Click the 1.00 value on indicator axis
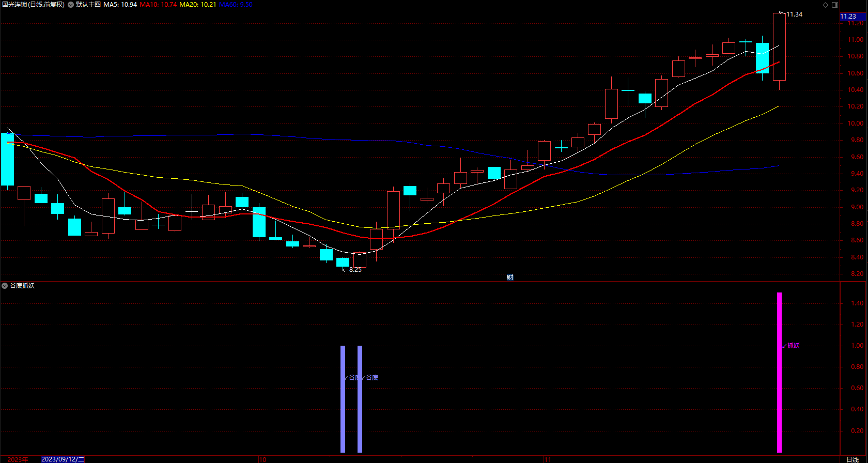Image resolution: width=868 pixels, height=463 pixels. (857, 346)
